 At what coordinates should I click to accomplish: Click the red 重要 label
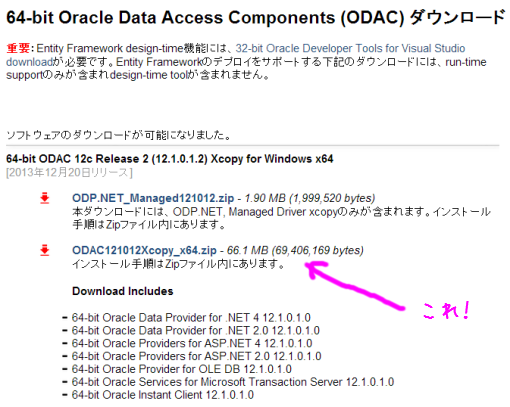point(18,48)
